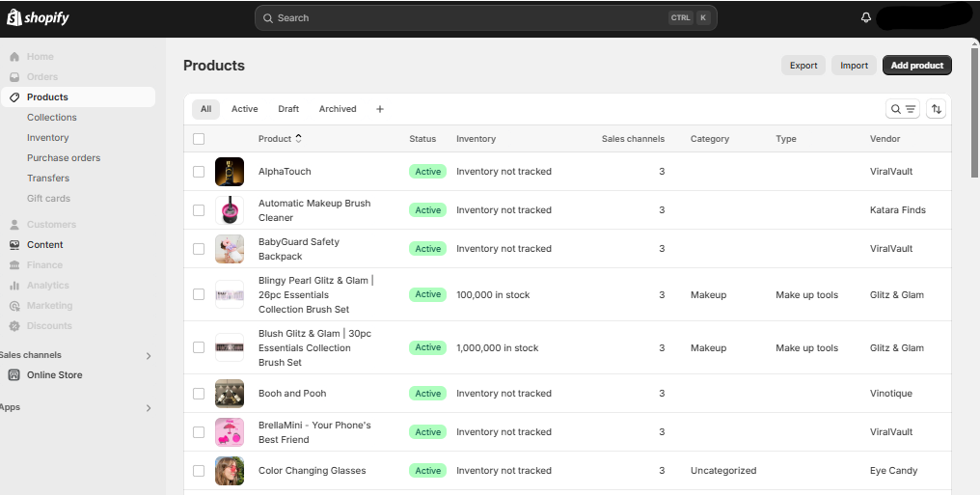Image resolution: width=980 pixels, height=495 pixels.
Task: Open the Blingy Pearl brush set thumbnail
Action: point(230,294)
